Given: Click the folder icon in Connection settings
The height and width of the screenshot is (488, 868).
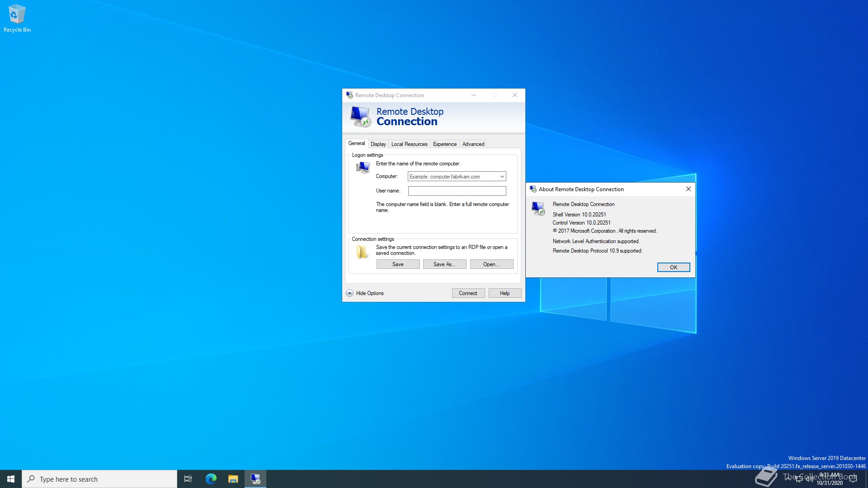Looking at the screenshot, I should point(362,252).
